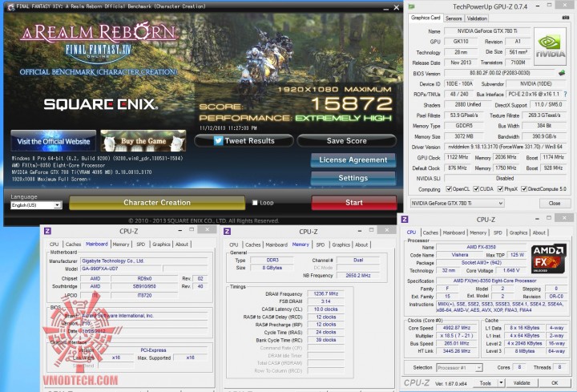Click the mainboard Model GA-990FXA-UD7 field
This screenshot has height=392, width=577.
pos(121,269)
